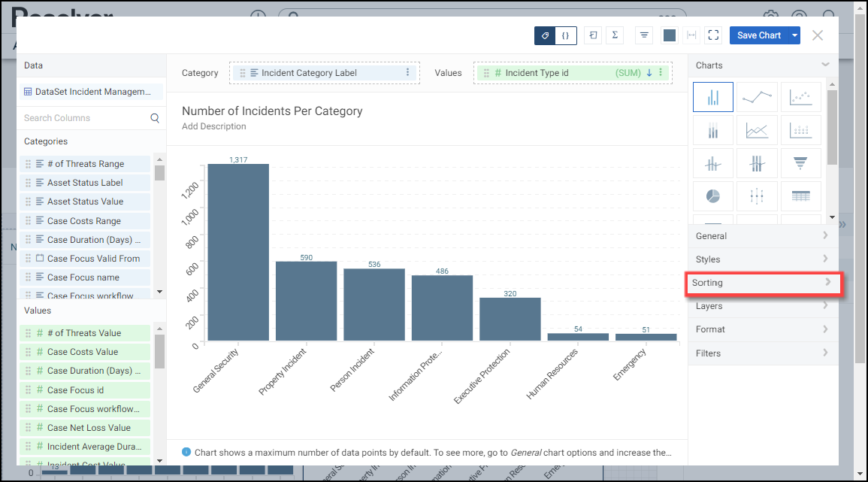The width and height of the screenshot is (868, 482).
Task: Click the sigma aggregation icon
Action: [x=615, y=35]
